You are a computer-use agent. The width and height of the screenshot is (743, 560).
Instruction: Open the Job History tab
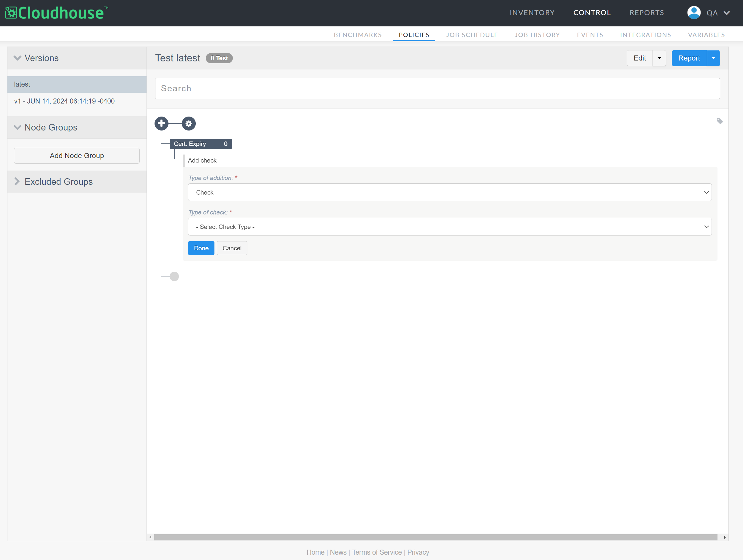[x=537, y=35]
